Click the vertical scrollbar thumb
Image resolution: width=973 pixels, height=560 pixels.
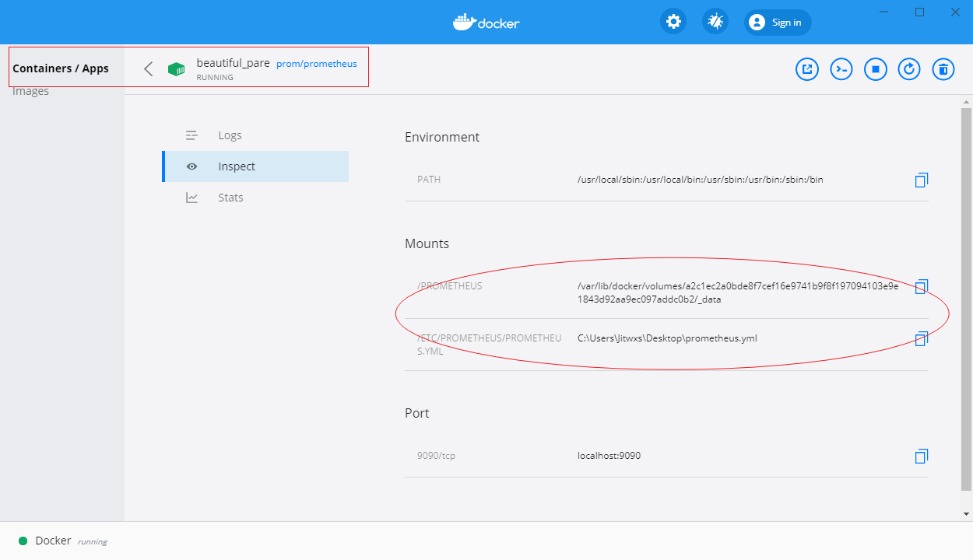tap(966, 299)
